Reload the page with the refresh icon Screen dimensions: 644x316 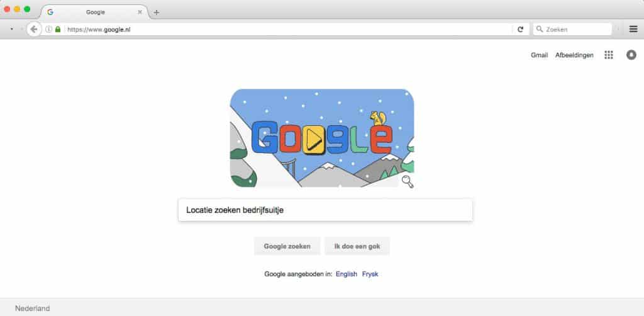coord(520,29)
